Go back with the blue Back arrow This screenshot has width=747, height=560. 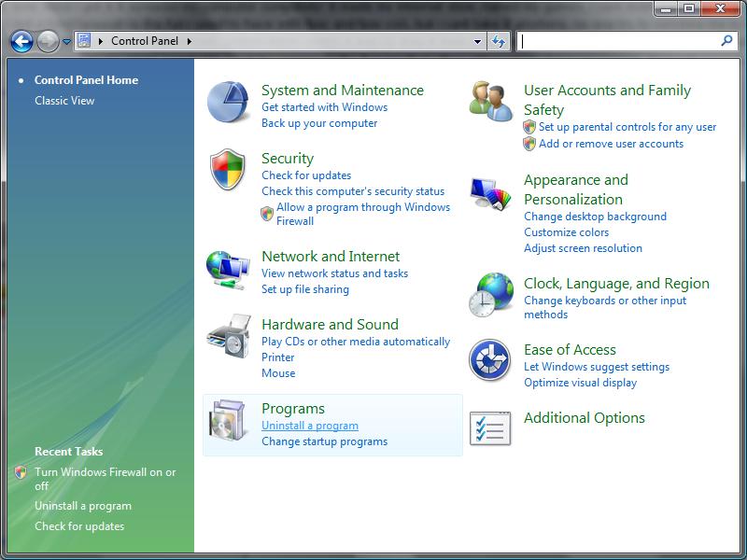[x=21, y=41]
